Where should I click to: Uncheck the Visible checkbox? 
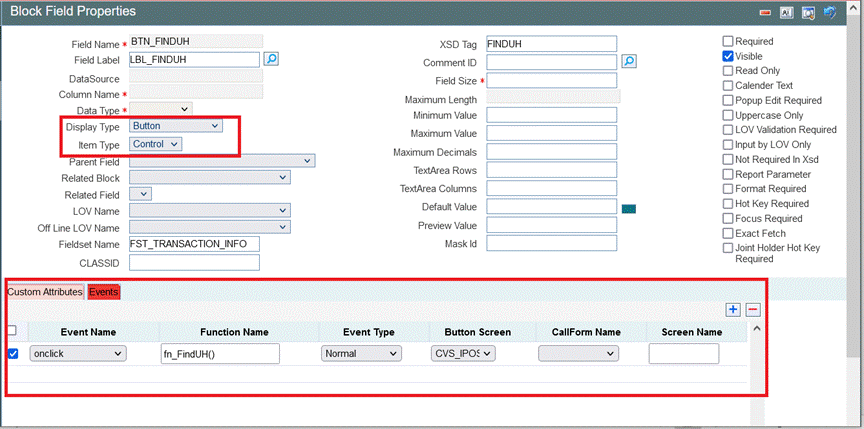pos(728,56)
